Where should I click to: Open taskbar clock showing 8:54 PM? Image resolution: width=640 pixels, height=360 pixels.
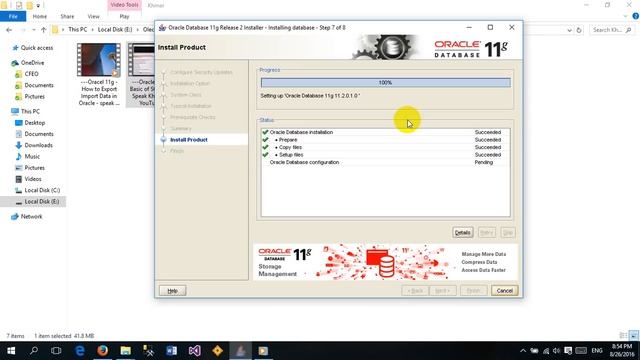pyautogui.click(x=622, y=351)
